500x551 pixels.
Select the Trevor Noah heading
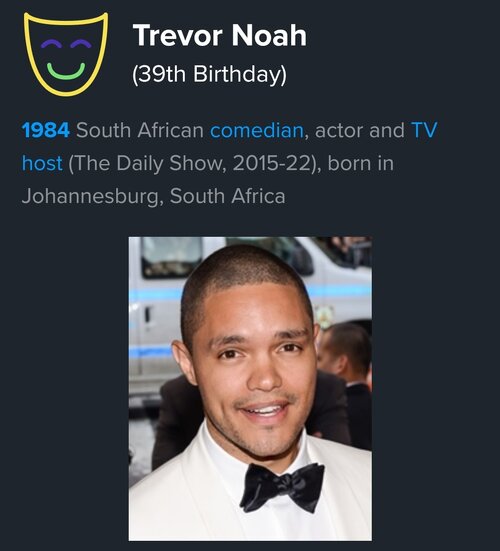220,35
